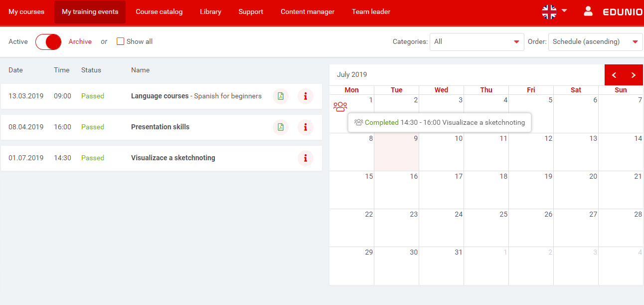
Task: Click date 08.04.2019 in list
Action: click(26, 127)
